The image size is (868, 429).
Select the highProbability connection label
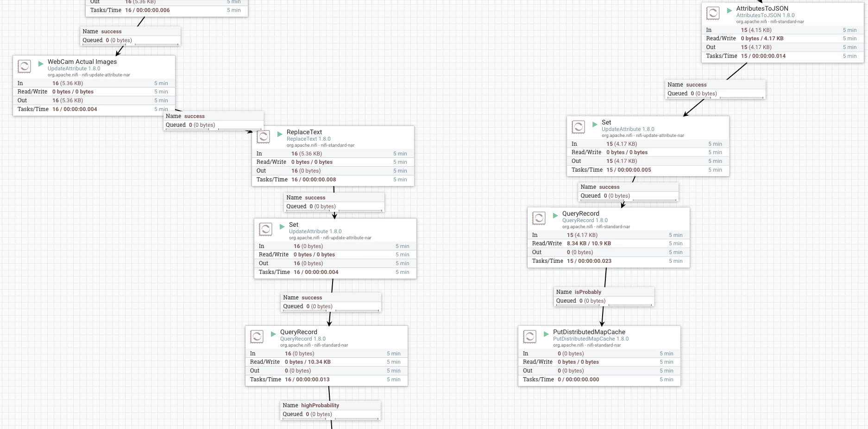(331, 410)
